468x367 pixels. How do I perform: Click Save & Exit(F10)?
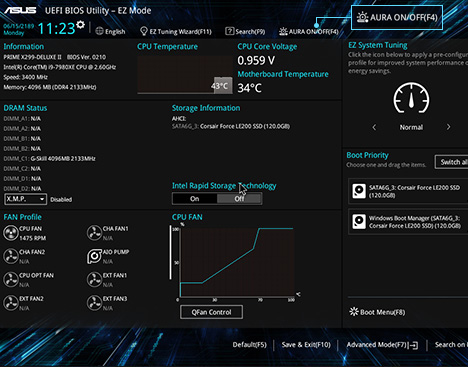click(x=306, y=345)
